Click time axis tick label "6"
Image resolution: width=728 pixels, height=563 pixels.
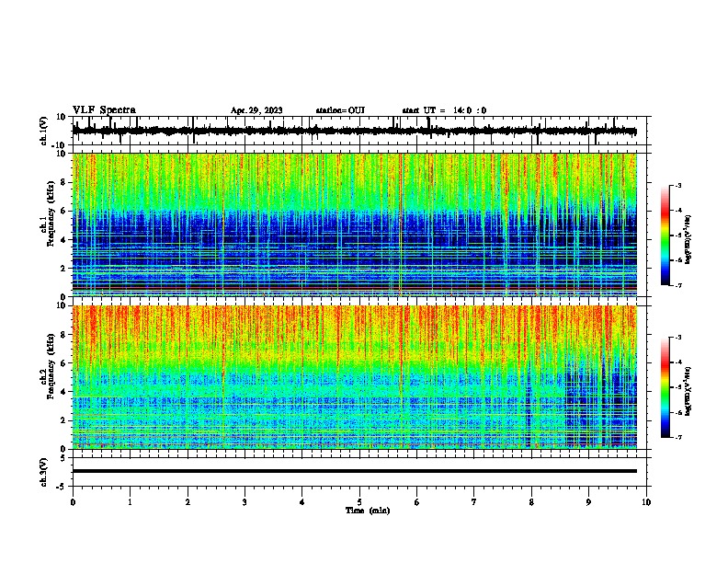417,502
